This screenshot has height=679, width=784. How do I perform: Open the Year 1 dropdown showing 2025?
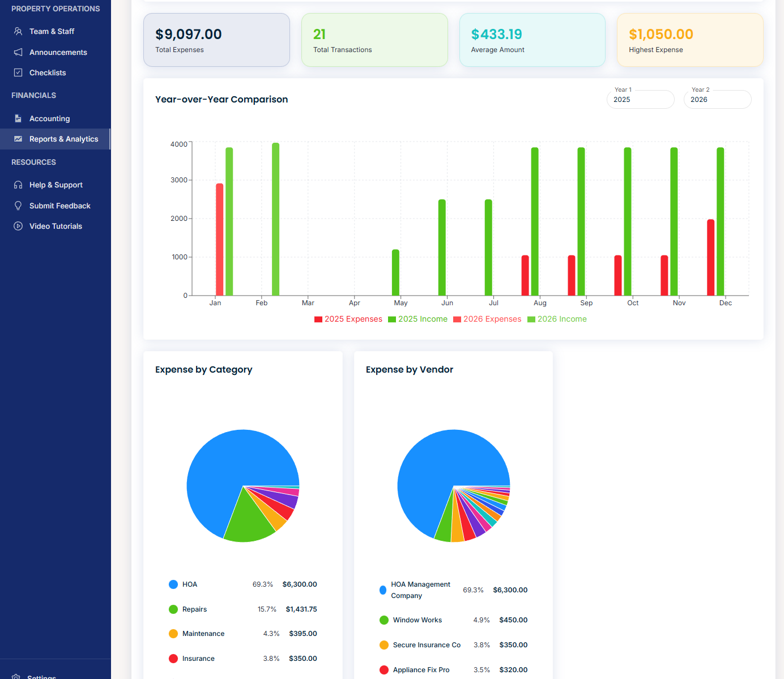(x=640, y=100)
